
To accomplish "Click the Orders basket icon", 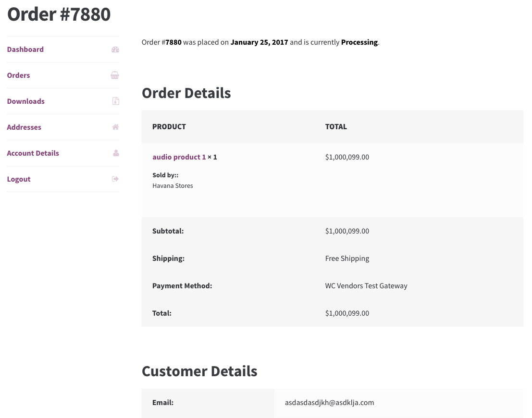I will pyautogui.click(x=115, y=75).
